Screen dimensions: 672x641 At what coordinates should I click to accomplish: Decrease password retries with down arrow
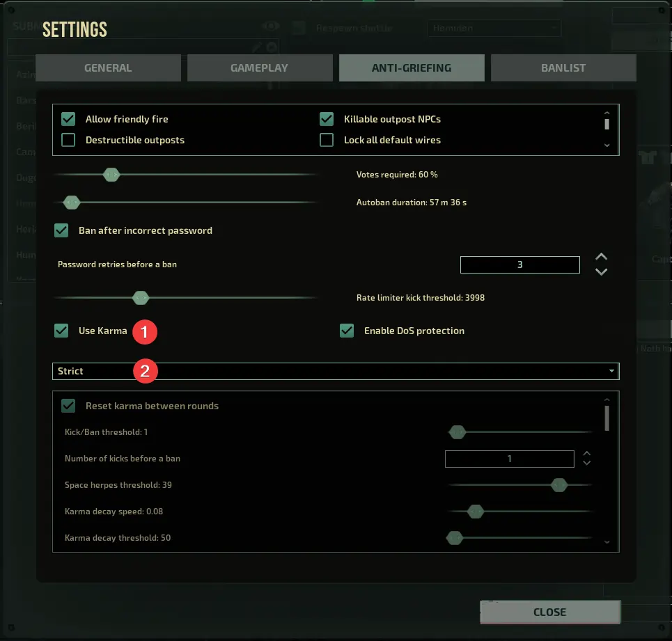[601, 272]
